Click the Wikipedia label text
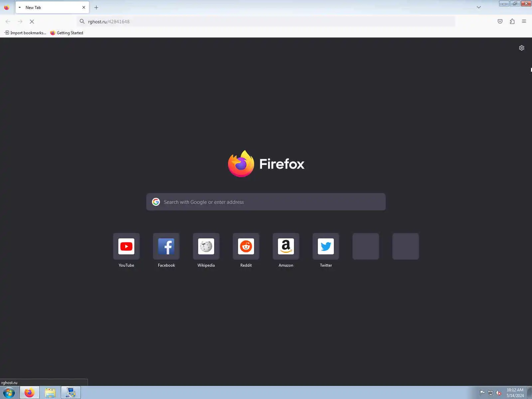The width and height of the screenshot is (532, 399). click(x=206, y=265)
